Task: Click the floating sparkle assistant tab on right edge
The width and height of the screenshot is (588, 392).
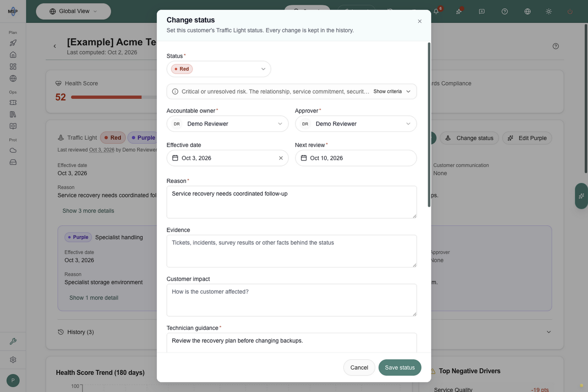Action: tap(581, 196)
